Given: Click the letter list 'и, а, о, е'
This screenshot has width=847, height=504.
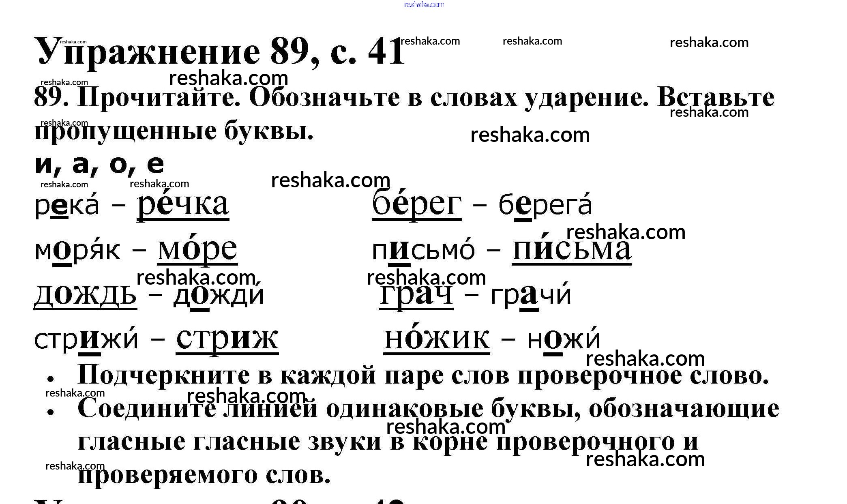Looking at the screenshot, I should pos(99,165).
